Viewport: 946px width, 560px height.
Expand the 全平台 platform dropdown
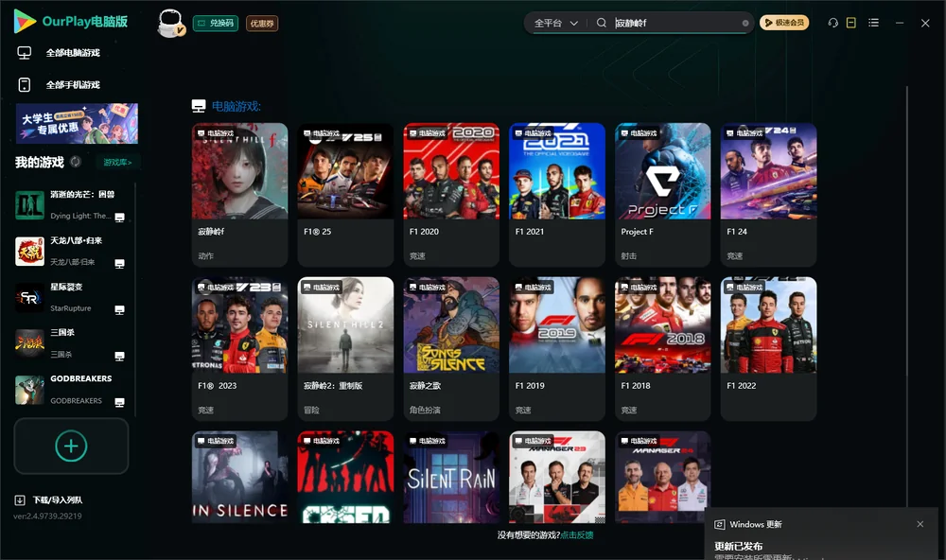point(555,23)
